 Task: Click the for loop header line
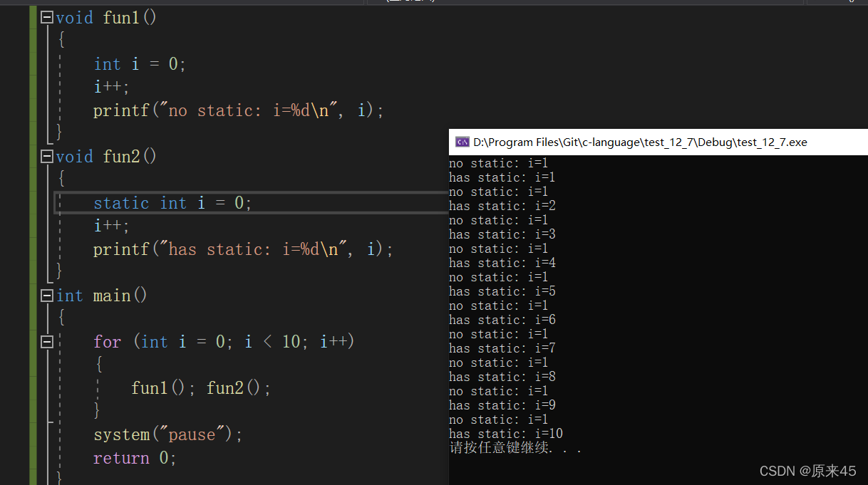224,342
